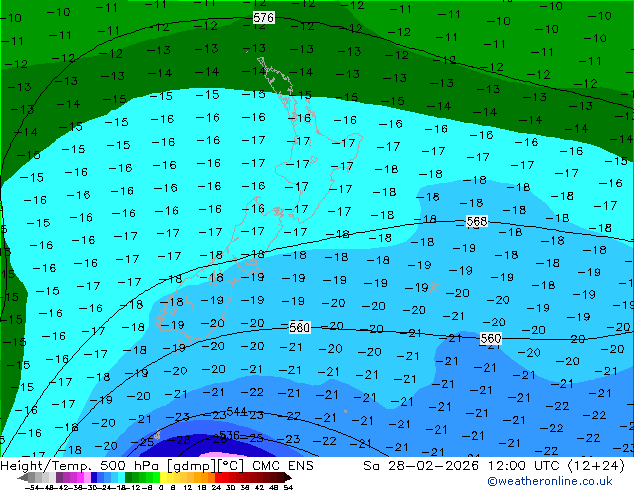This screenshot has height=490, width=634.
Task: Click the '12:00 UTC (12+24)' forecast time text
Action: click(556, 466)
